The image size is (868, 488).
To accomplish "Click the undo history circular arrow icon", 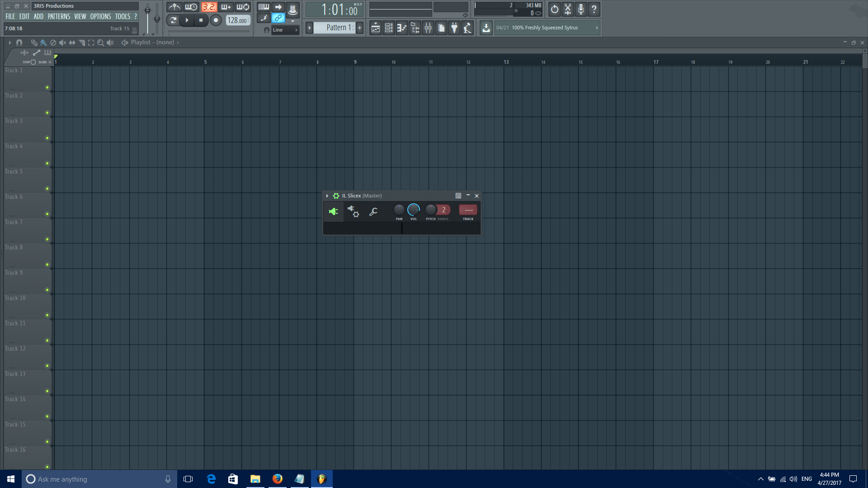I will pos(554,9).
